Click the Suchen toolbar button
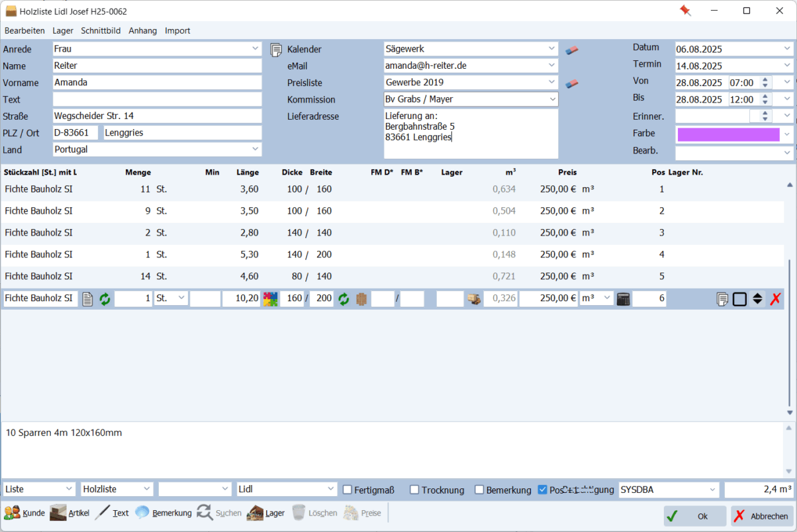Image resolution: width=797 pixels, height=532 pixels. [219, 513]
